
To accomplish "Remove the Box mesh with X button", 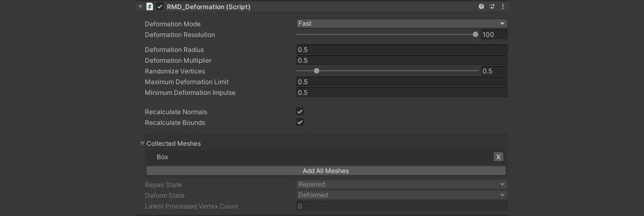I will pyautogui.click(x=499, y=157).
